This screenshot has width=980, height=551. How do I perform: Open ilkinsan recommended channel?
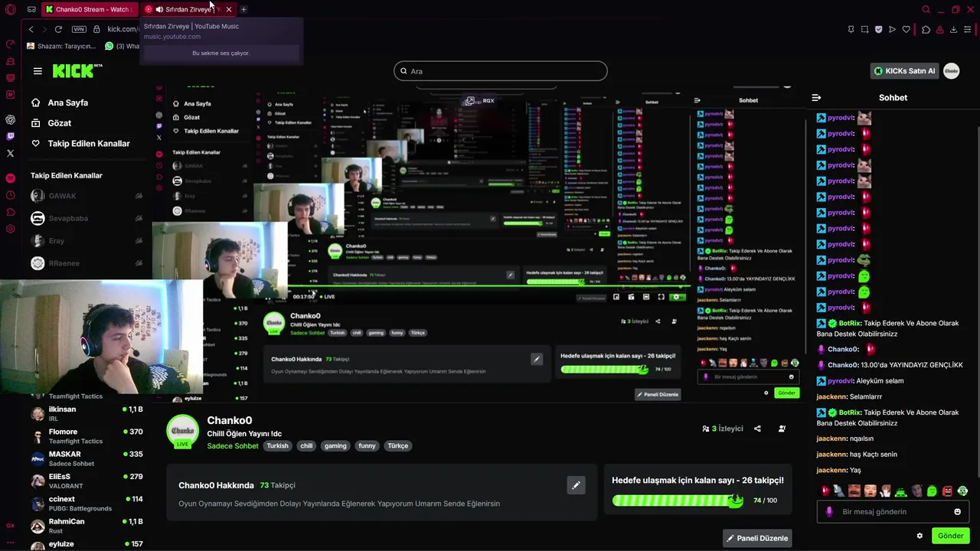click(x=87, y=413)
